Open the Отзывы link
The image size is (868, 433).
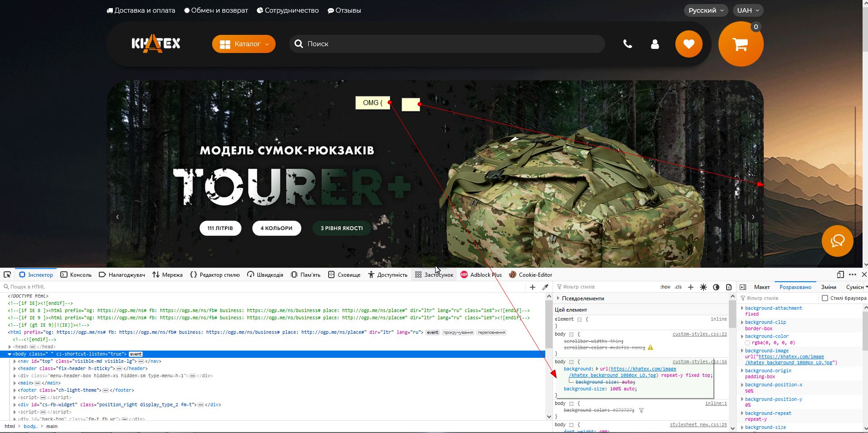(344, 10)
